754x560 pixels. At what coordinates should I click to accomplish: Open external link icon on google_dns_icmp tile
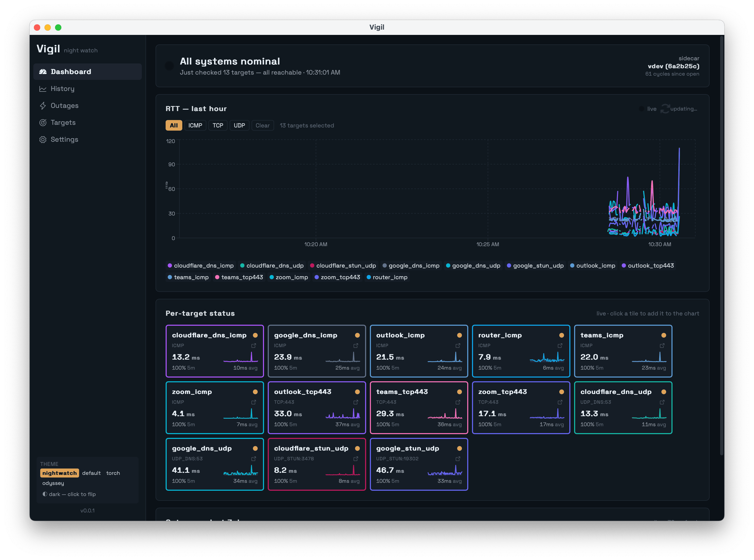(356, 346)
